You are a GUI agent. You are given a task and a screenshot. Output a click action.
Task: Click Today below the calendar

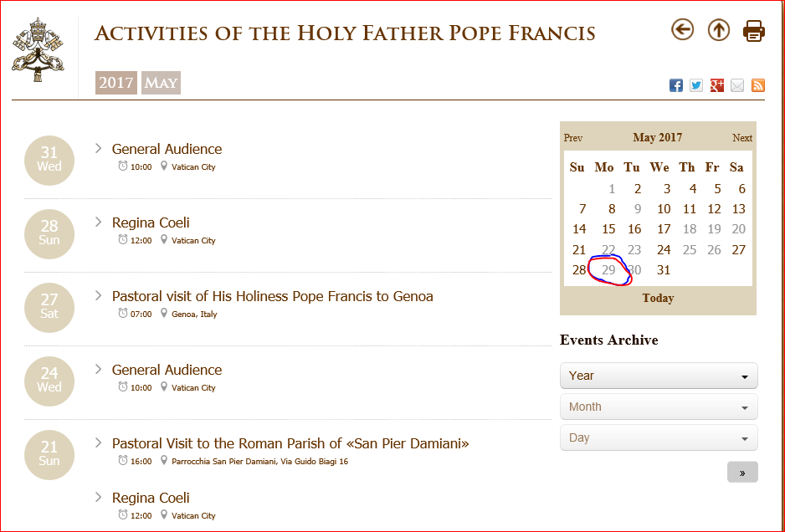pos(659,299)
